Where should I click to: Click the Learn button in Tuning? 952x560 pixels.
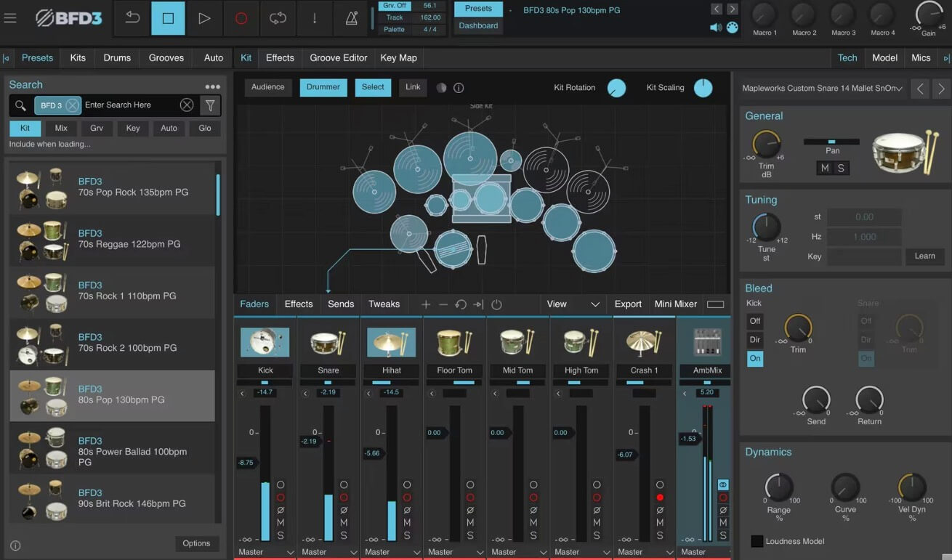tap(924, 256)
